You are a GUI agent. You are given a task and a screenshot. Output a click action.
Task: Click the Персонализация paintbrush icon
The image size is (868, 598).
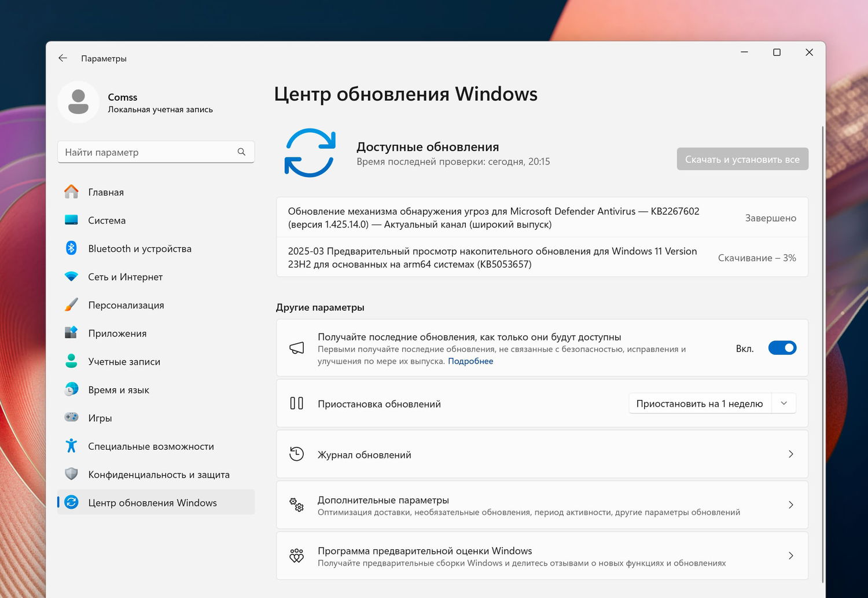(71, 304)
